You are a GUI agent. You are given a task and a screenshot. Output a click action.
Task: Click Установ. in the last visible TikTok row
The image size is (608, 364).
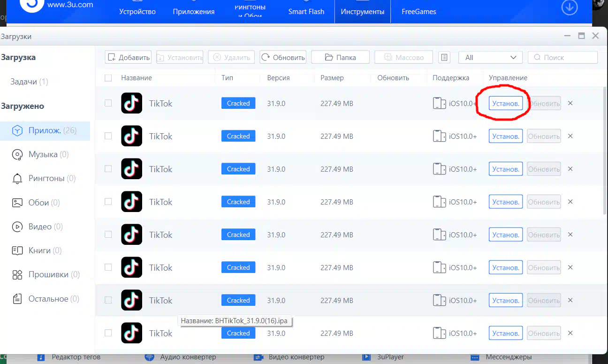click(506, 333)
